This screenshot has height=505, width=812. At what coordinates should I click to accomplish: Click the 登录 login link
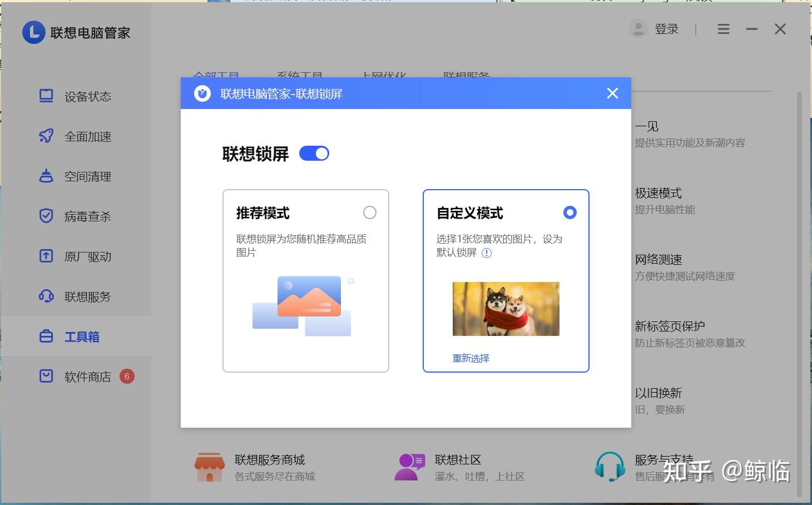[x=667, y=29]
